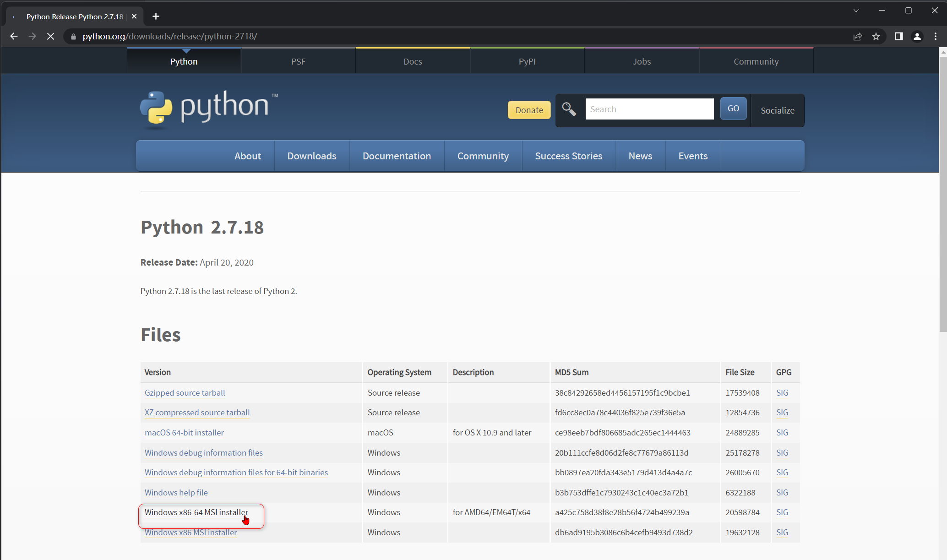Minimize the browser window

pos(882,11)
